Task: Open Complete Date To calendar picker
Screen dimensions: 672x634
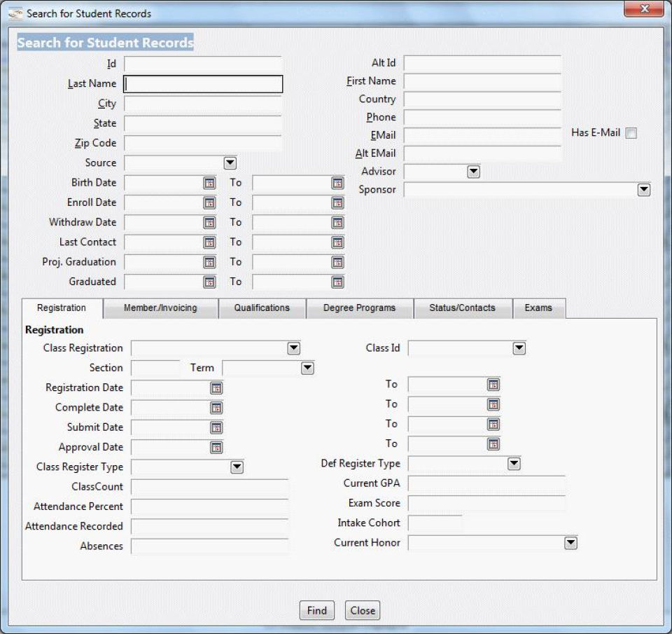Action: [493, 404]
